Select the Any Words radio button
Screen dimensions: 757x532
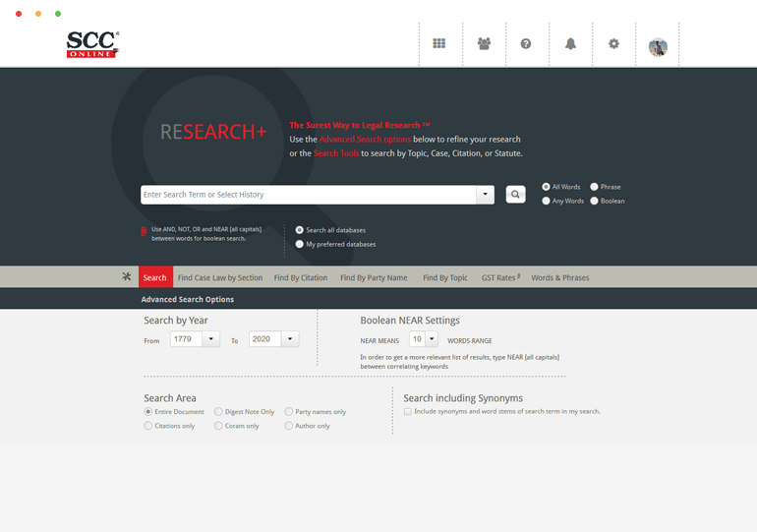pyautogui.click(x=546, y=201)
